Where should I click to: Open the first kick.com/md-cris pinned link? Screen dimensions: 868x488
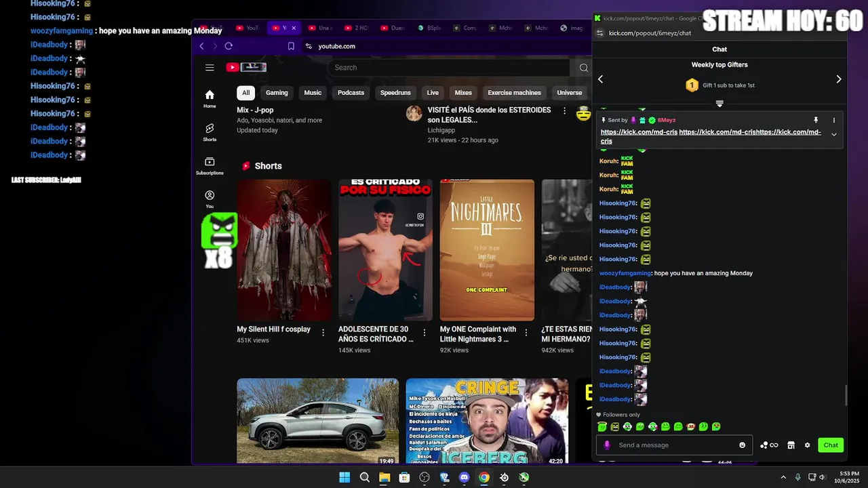639,132
